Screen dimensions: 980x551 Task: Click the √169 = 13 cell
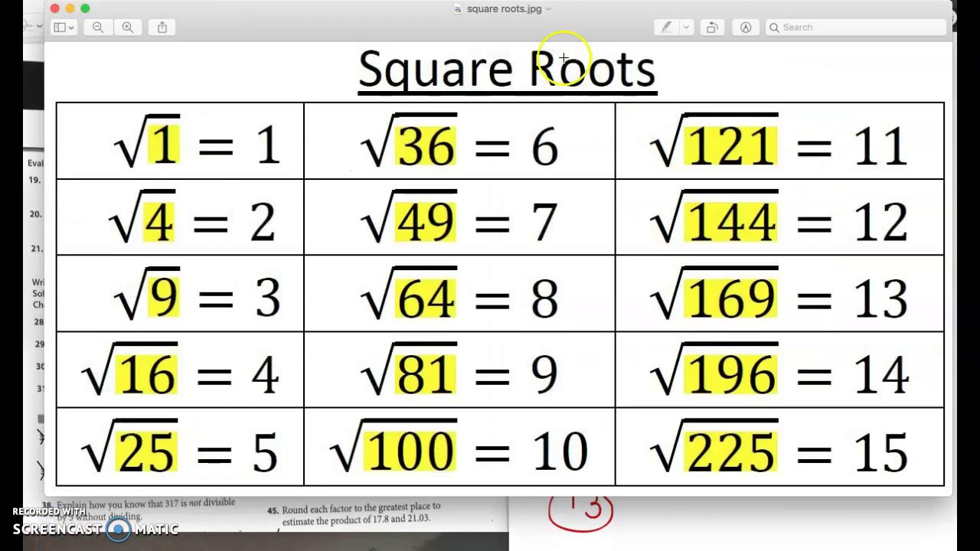(779, 294)
